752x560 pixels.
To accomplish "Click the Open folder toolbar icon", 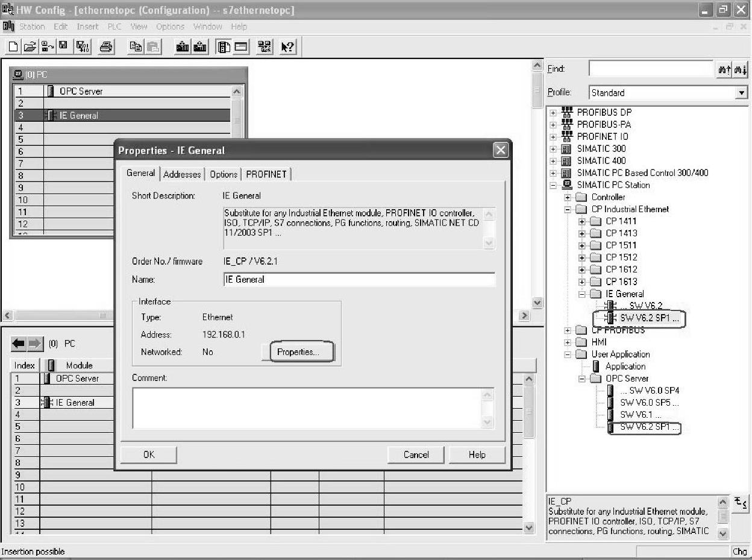I will pos(30,46).
